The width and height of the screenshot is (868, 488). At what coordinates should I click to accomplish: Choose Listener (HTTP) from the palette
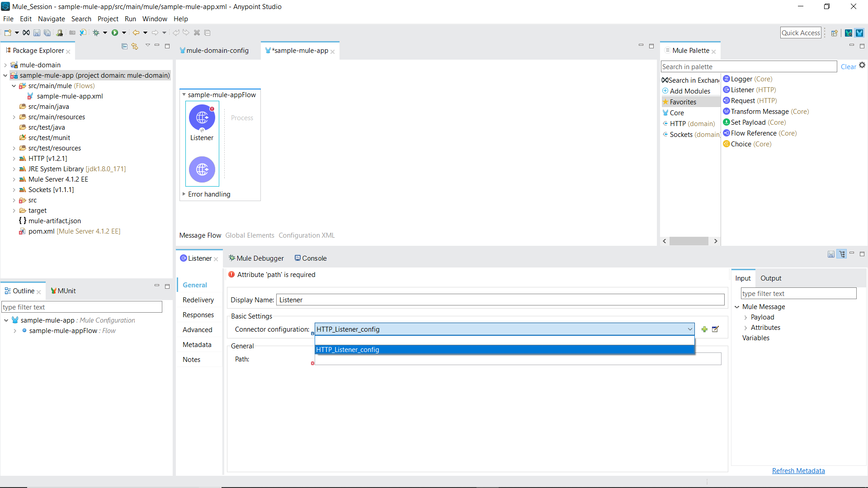pyautogui.click(x=750, y=90)
